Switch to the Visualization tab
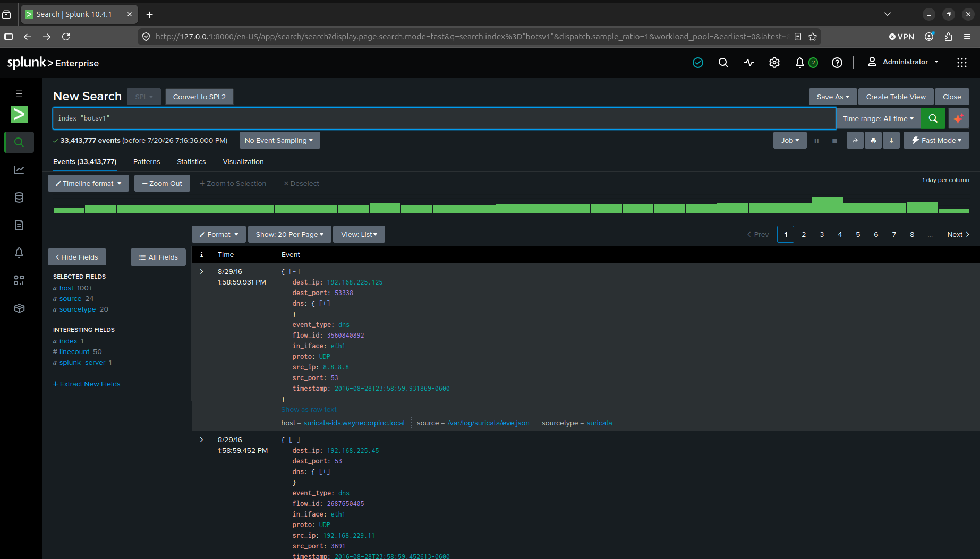 (243, 161)
